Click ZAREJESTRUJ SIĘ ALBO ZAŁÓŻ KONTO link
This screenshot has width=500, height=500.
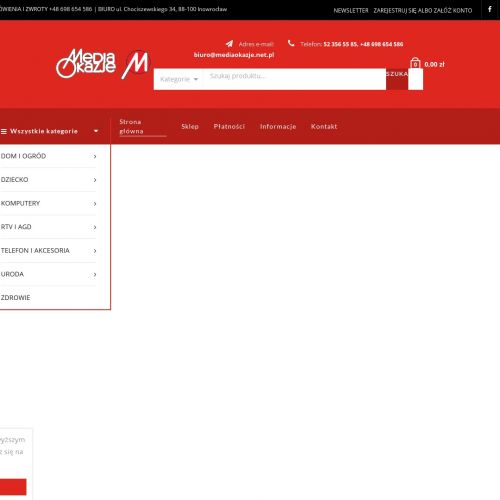point(423,11)
